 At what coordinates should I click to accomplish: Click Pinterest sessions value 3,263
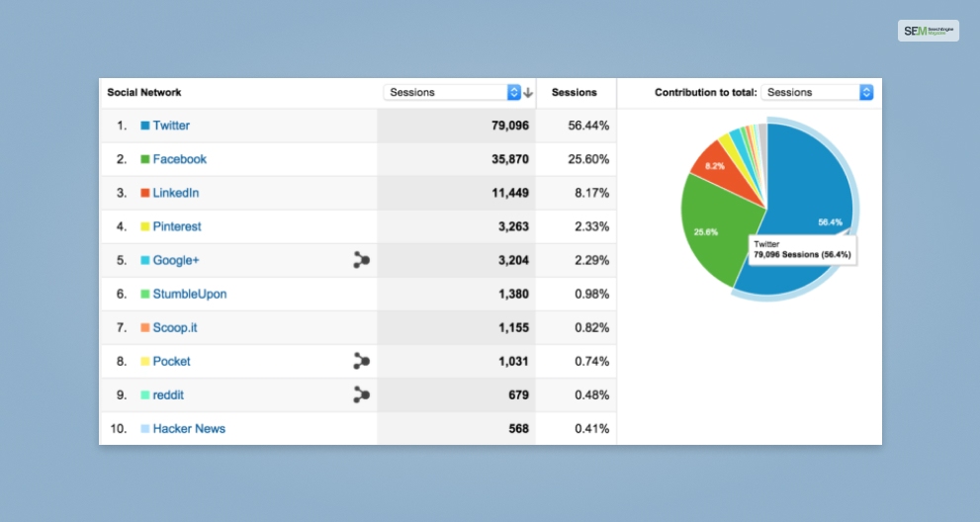pyautogui.click(x=513, y=227)
